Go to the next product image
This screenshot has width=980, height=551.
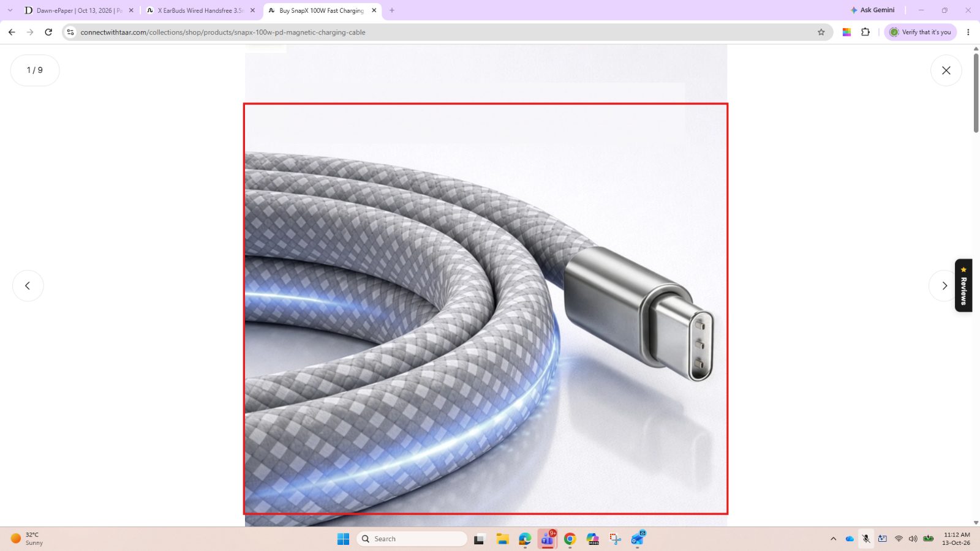click(944, 286)
